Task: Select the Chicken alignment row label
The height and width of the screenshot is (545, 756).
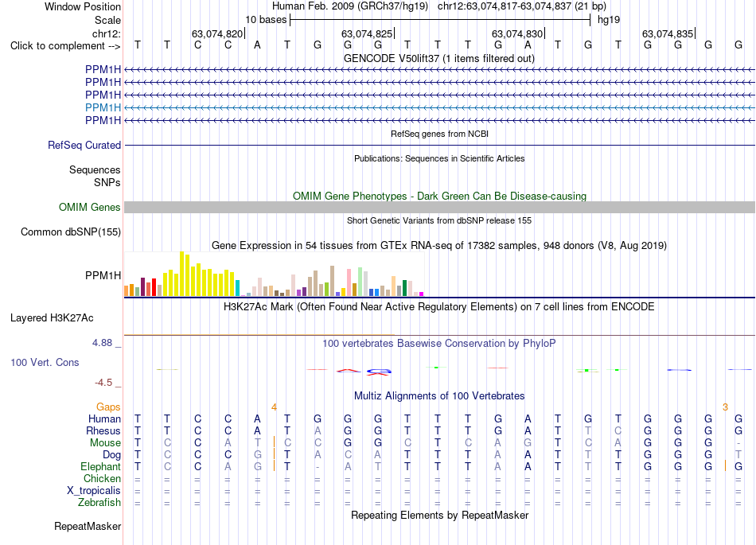Action: pyautogui.click(x=102, y=478)
